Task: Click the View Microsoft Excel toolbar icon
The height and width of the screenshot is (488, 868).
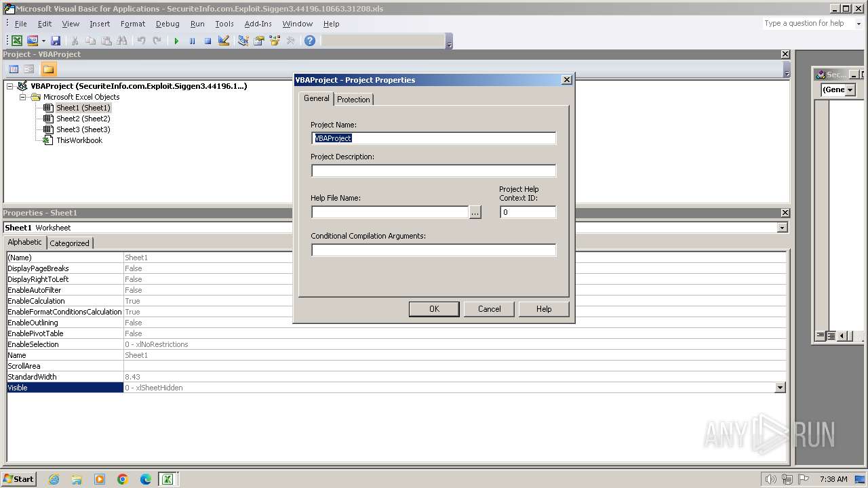Action: (x=17, y=41)
